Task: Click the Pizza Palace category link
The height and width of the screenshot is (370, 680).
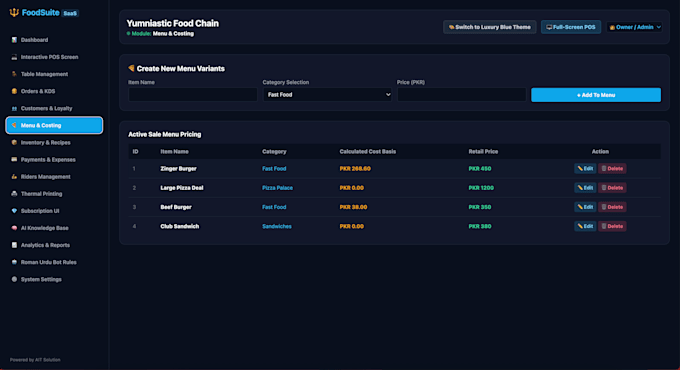Action: pos(277,188)
